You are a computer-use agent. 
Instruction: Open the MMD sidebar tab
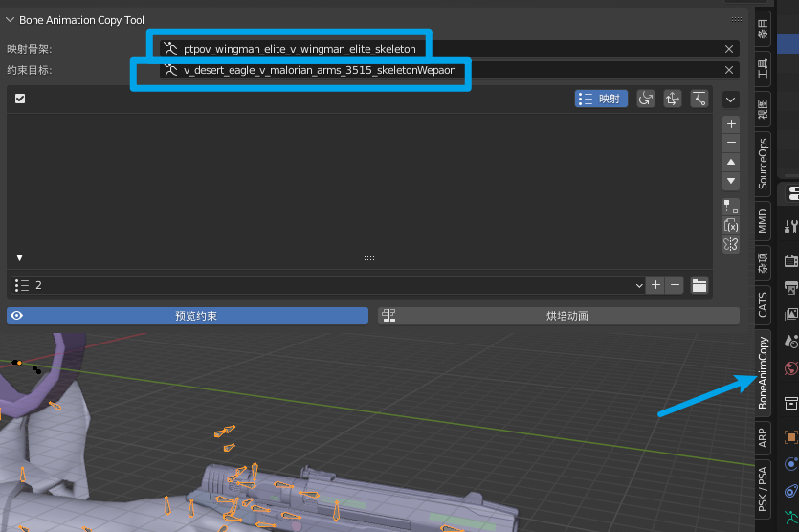coord(763,221)
